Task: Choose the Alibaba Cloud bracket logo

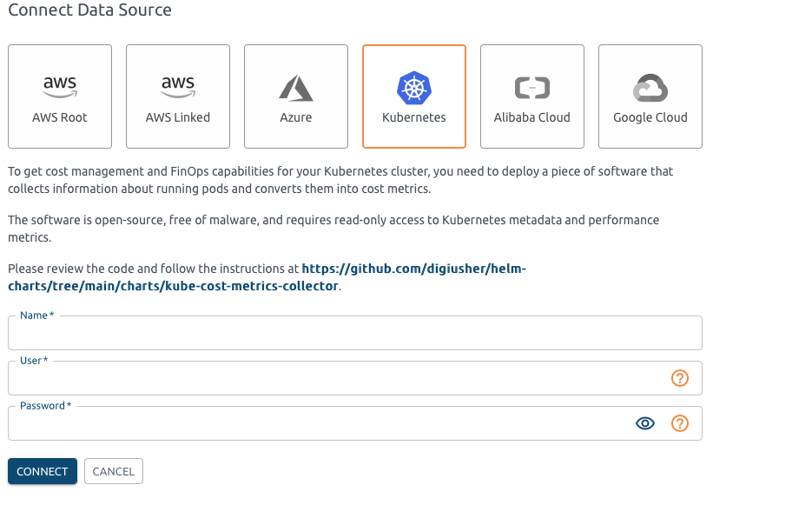Action: point(532,88)
